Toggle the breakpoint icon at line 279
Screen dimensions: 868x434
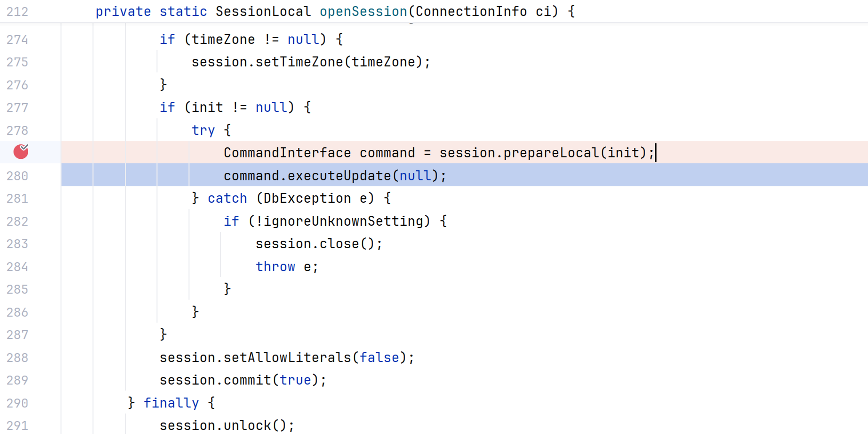(x=20, y=151)
